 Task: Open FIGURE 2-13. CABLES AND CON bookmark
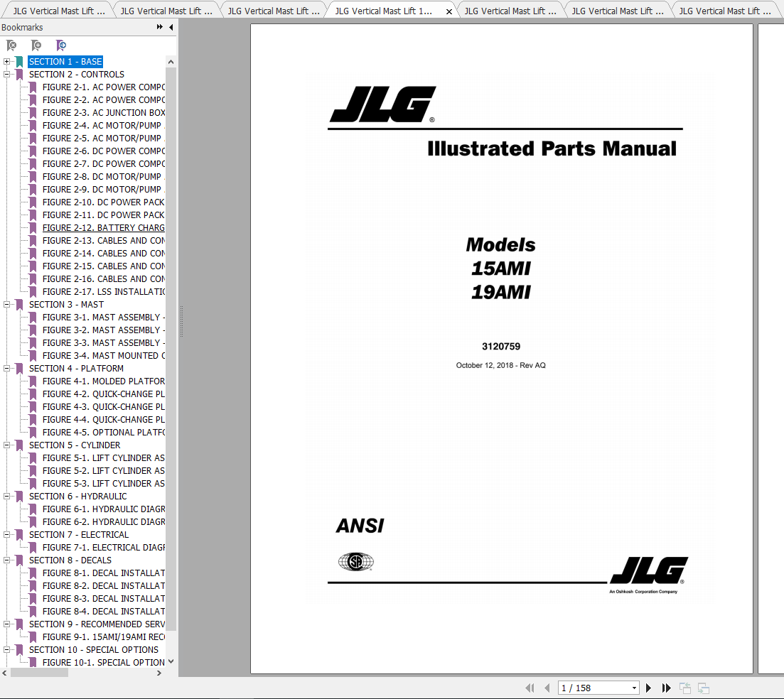[x=104, y=241]
